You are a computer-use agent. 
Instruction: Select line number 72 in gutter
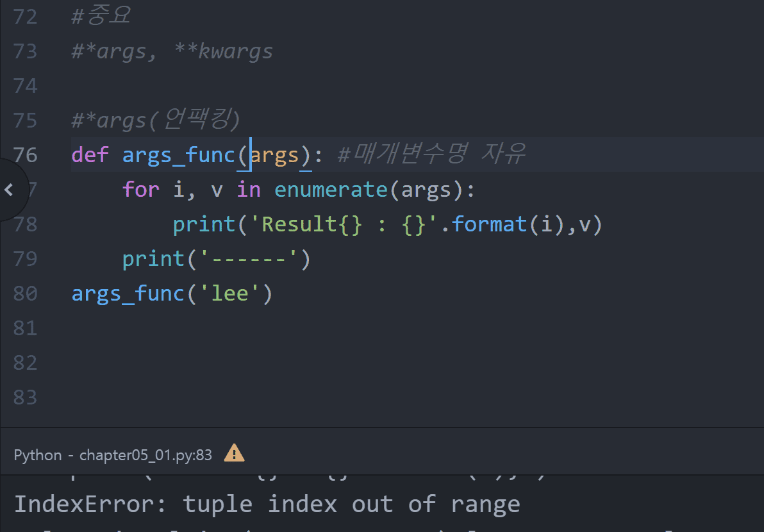coord(25,16)
